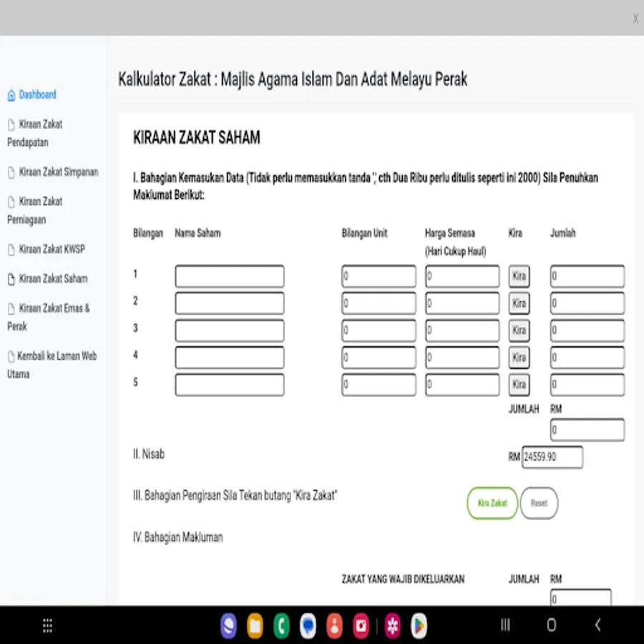Click the JUMLAH RM total field

[587, 429]
